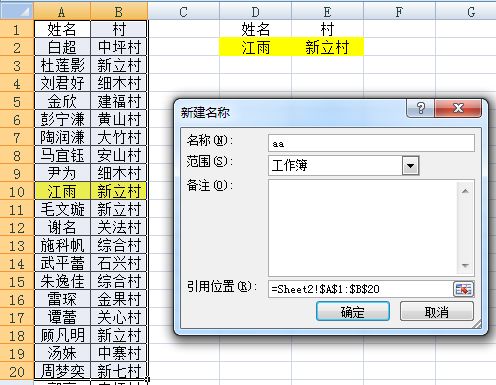The image size is (496, 385).
Task: Confirm with the 确定 button
Action: pyautogui.click(x=353, y=312)
